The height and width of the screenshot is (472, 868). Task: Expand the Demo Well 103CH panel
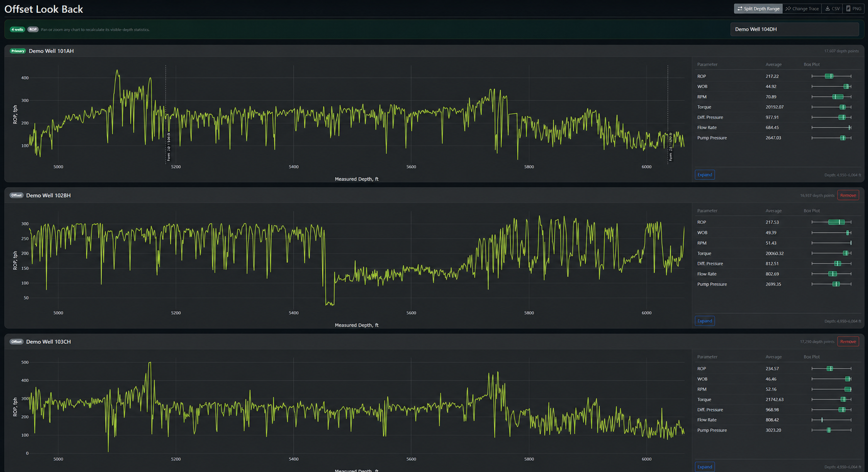(x=705, y=467)
